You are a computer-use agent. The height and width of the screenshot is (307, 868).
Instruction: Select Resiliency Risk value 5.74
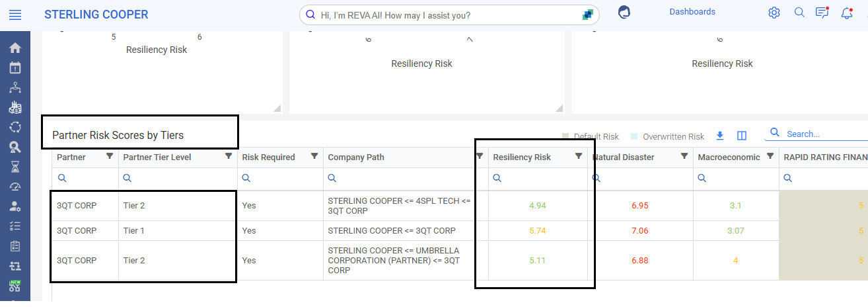538,231
